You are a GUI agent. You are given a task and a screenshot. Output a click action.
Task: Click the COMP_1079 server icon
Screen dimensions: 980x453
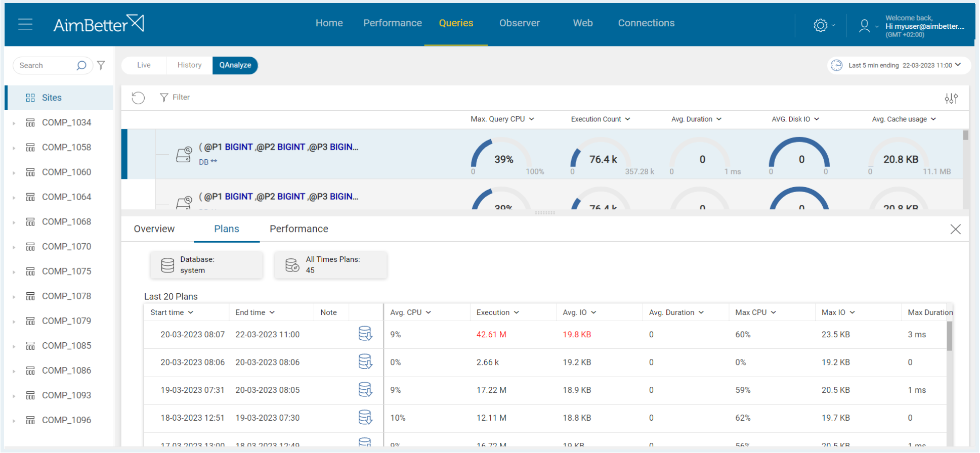coord(30,321)
